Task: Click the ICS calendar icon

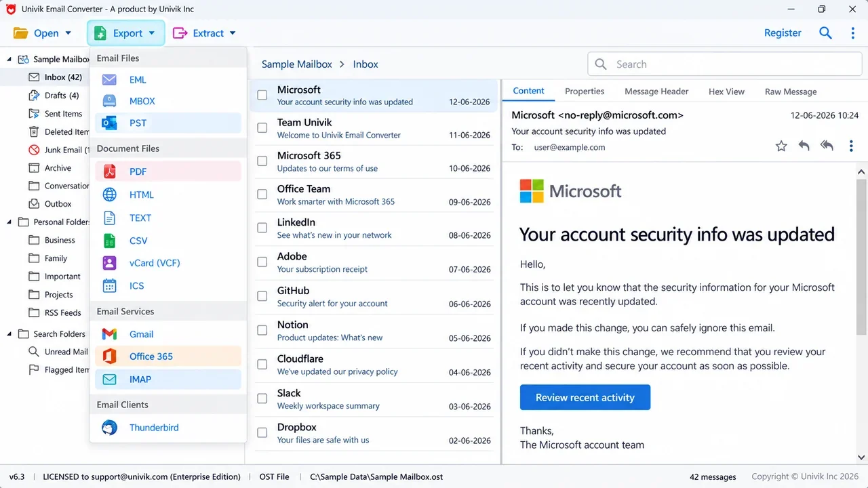Action: coord(109,285)
